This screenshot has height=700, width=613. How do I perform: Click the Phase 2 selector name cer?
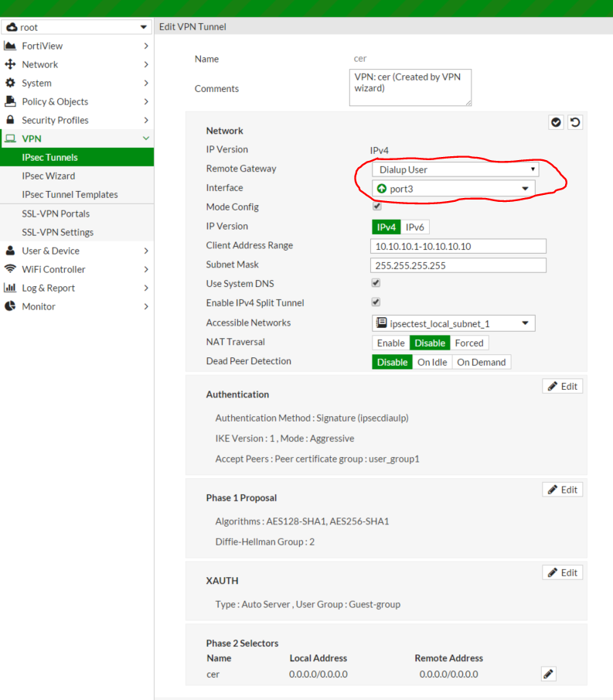213,674
